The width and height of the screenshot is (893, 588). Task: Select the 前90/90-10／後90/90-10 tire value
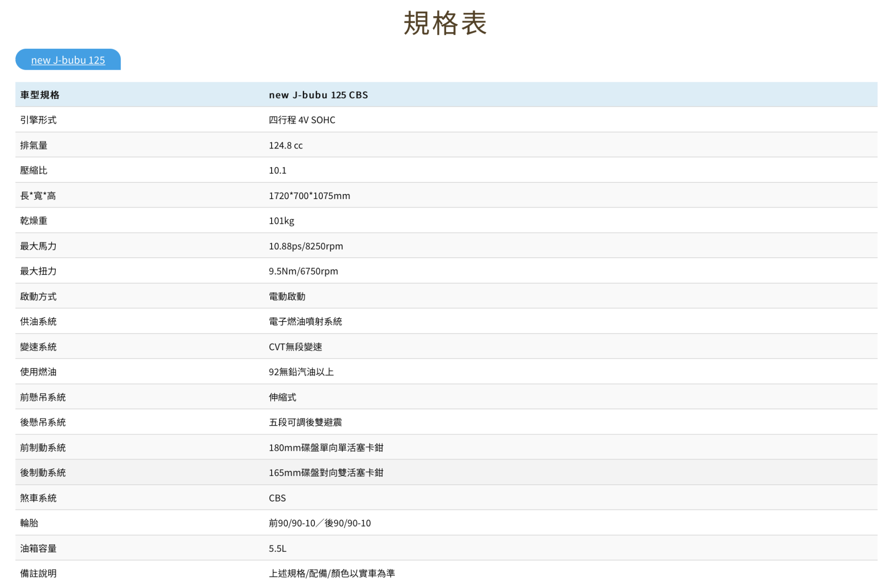320,523
